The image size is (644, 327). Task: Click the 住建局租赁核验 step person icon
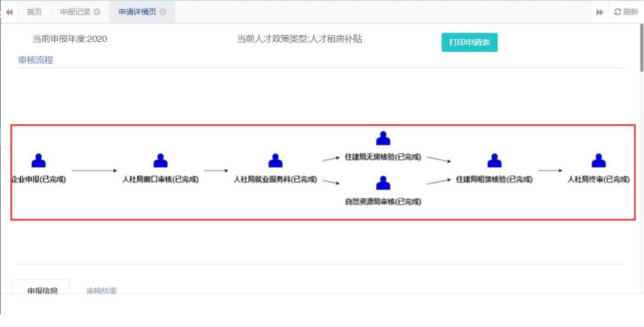tap(494, 160)
